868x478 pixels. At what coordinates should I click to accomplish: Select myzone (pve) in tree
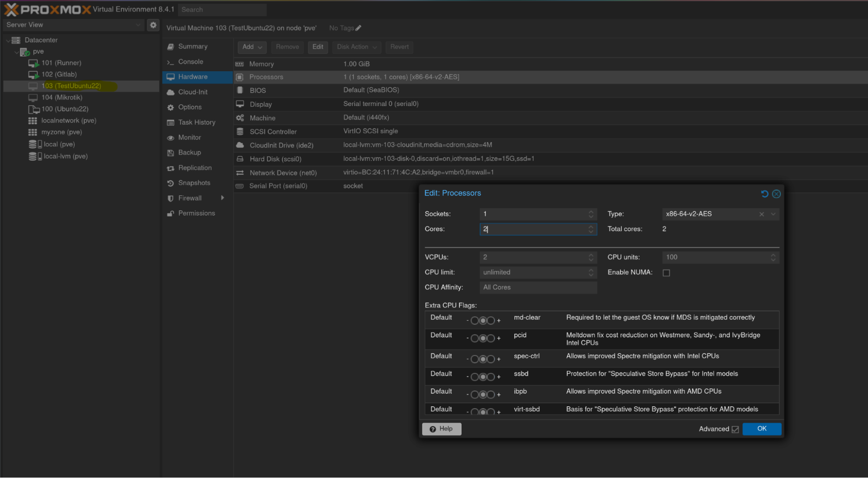pyautogui.click(x=62, y=132)
